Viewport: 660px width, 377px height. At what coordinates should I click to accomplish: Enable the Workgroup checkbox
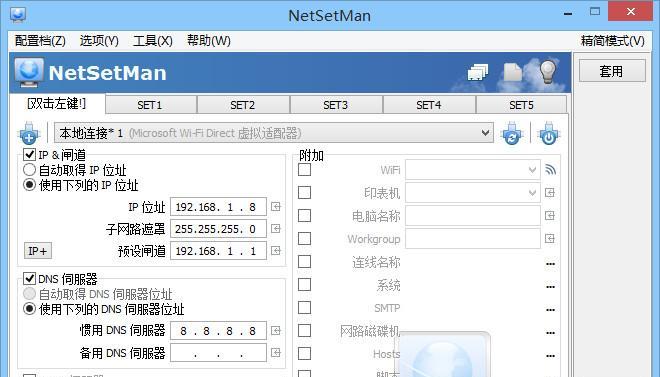pyautogui.click(x=304, y=239)
